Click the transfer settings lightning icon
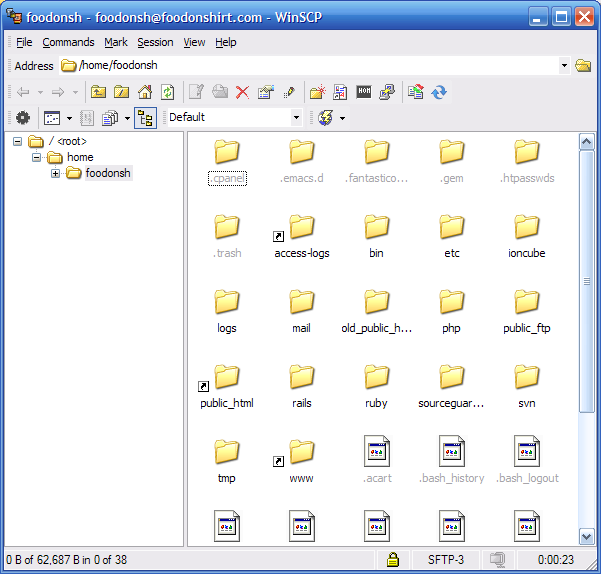This screenshot has width=601, height=574. [x=325, y=118]
